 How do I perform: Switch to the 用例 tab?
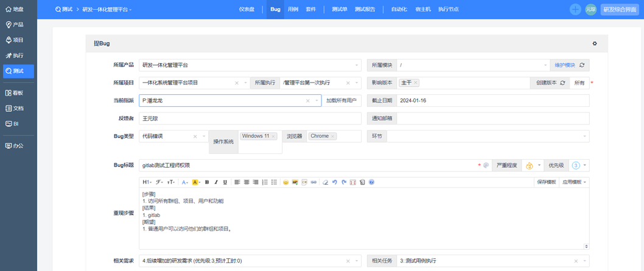[293, 10]
